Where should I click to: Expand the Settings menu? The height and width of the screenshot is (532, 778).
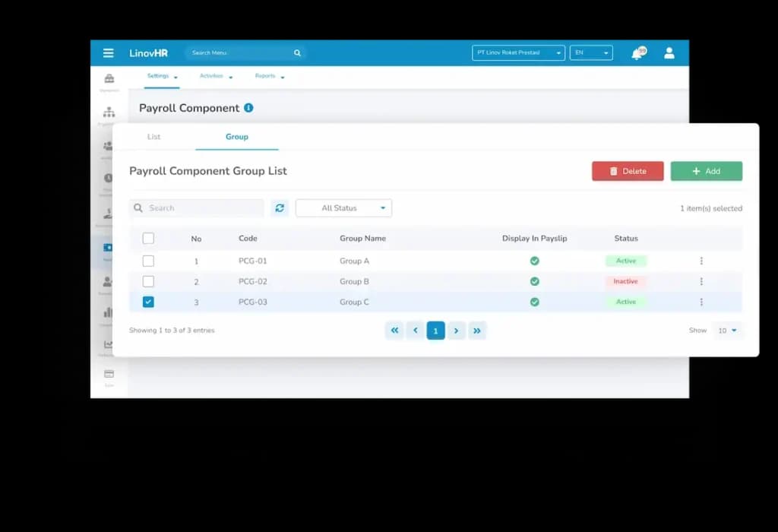tap(162, 77)
